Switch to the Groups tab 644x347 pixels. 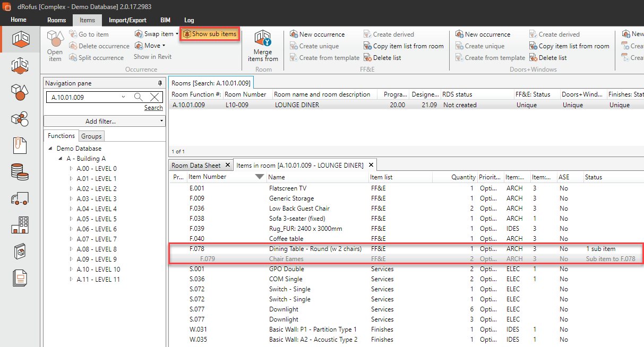coord(91,136)
